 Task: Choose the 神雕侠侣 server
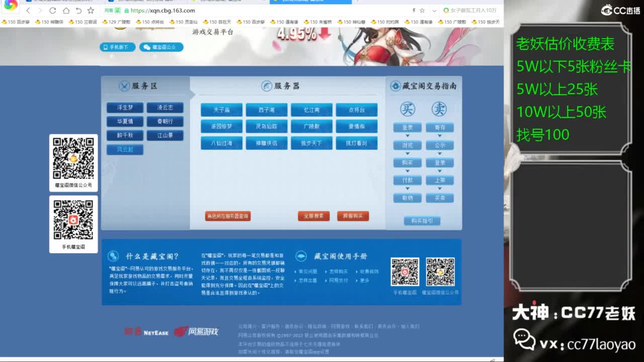pyautogui.click(x=267, y=143)
